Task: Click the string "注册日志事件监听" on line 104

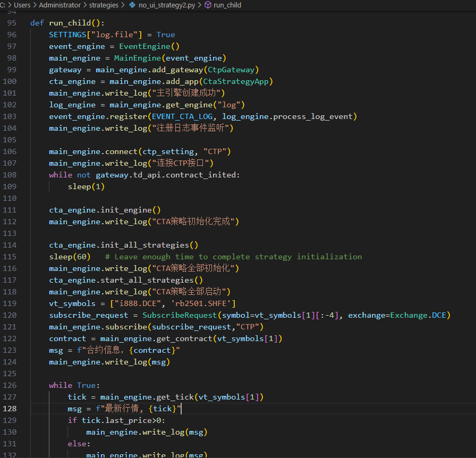Action: (190, 128)
